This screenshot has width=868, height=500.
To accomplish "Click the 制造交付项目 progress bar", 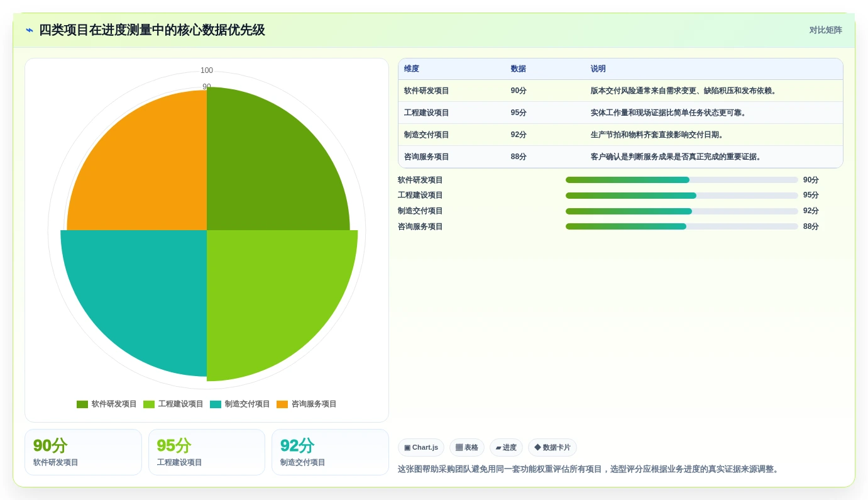I will pos(682,211).
